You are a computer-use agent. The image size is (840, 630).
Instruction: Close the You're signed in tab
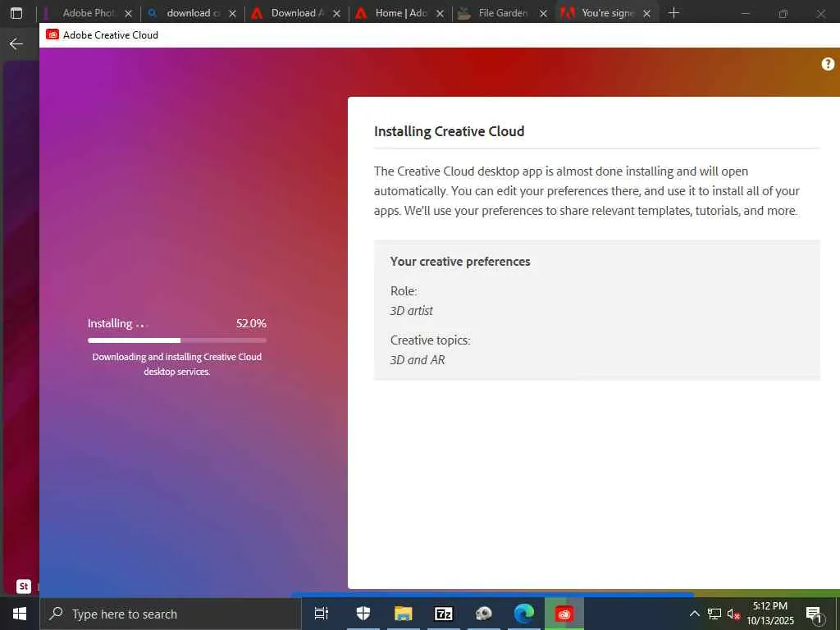click(x=646, y=13)
